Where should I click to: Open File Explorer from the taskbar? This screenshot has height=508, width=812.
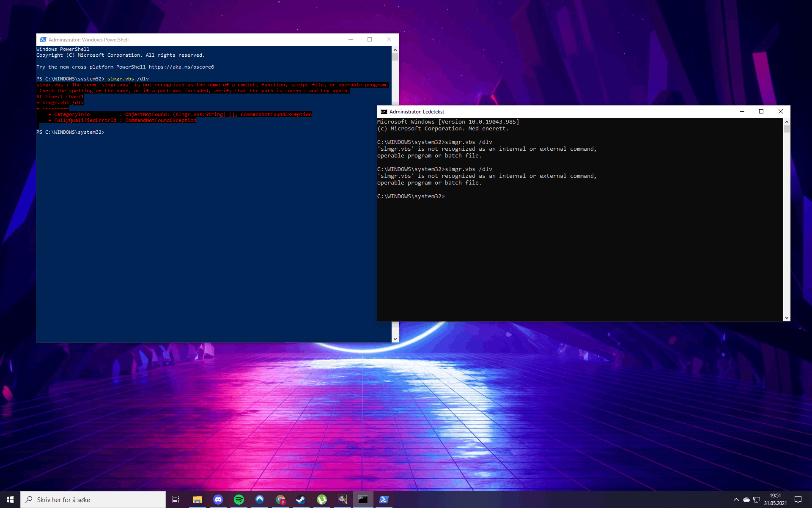point(197,500)
